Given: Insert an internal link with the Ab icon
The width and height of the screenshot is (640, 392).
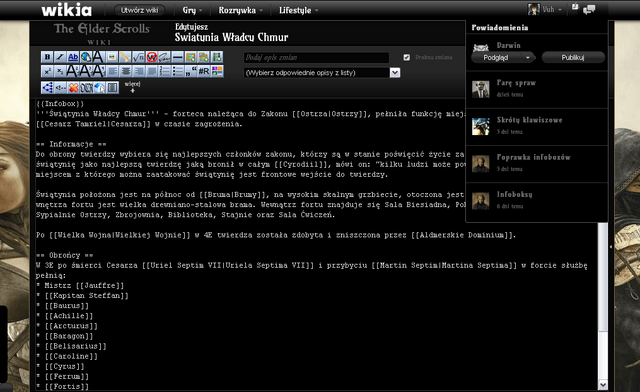Looking at the screenshot, I should coord(73,57).
